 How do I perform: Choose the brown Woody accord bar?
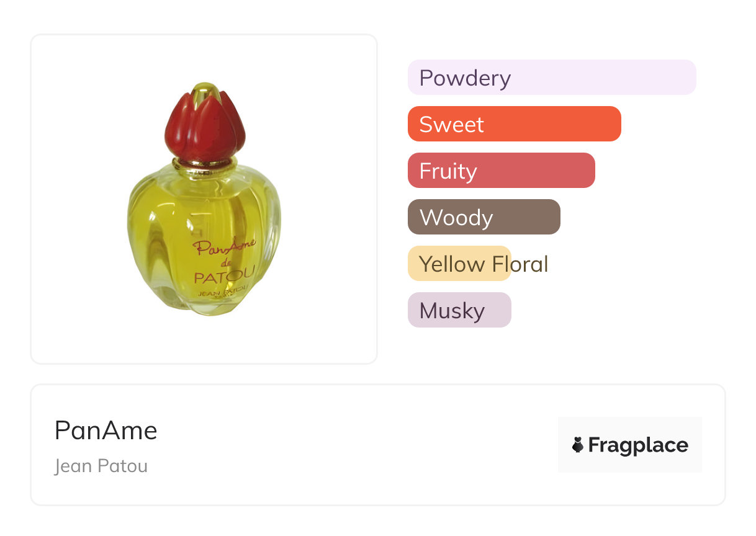[484, 217]
